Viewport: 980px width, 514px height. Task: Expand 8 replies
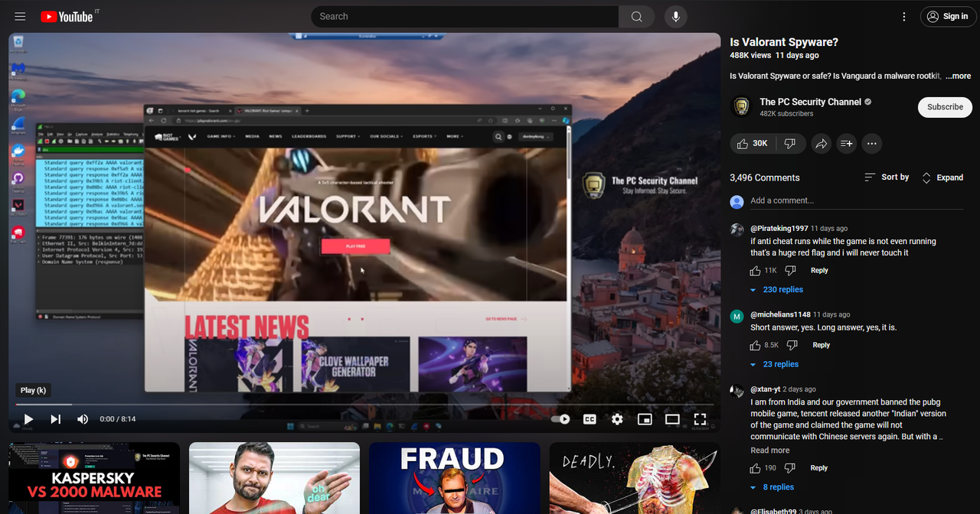772,487
